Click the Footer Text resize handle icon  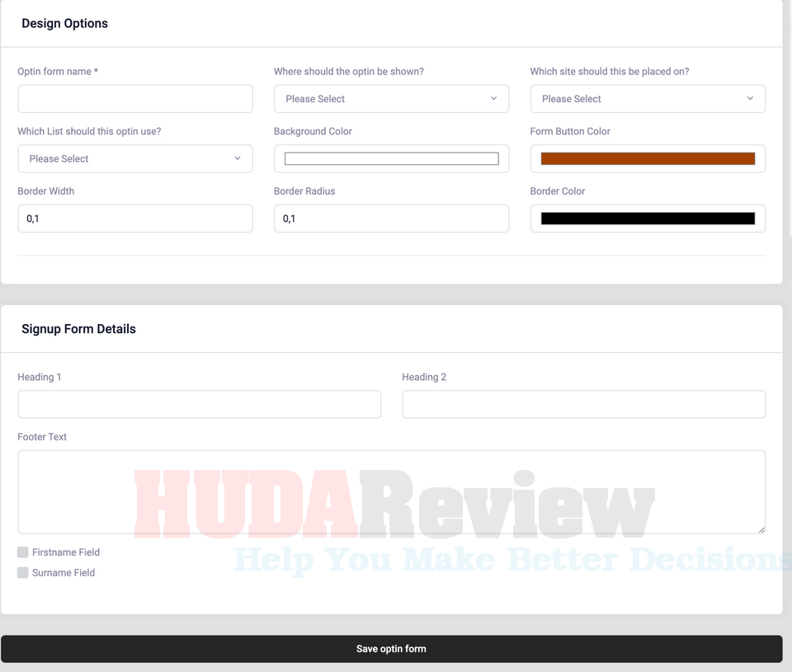(x=761, y=529)
